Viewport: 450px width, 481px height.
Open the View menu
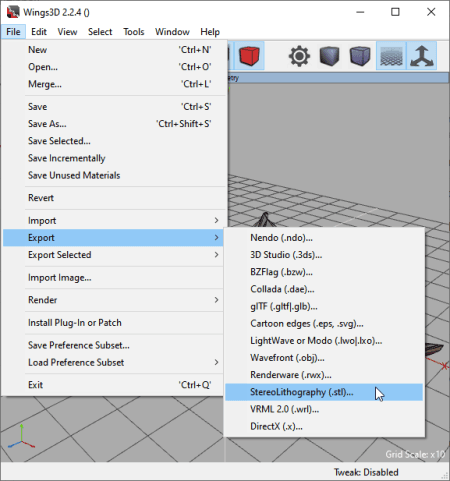pos(67,32)
